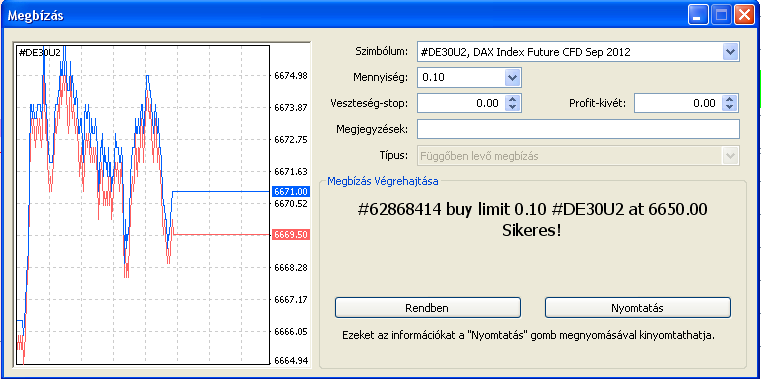This screenshot has width=761, height=379.
Task: Decrease the Veszteség-stop value with down arrow
Action: pyautogui.click(x=513, y=107)
